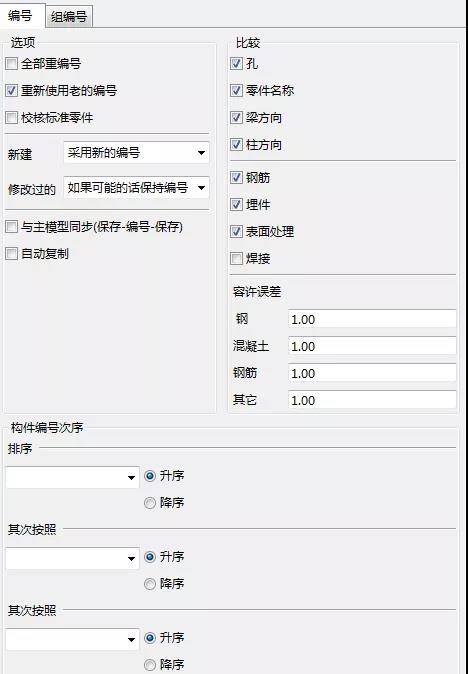
Task: Disable the 梁方向 checkbox
Action: 236,118
